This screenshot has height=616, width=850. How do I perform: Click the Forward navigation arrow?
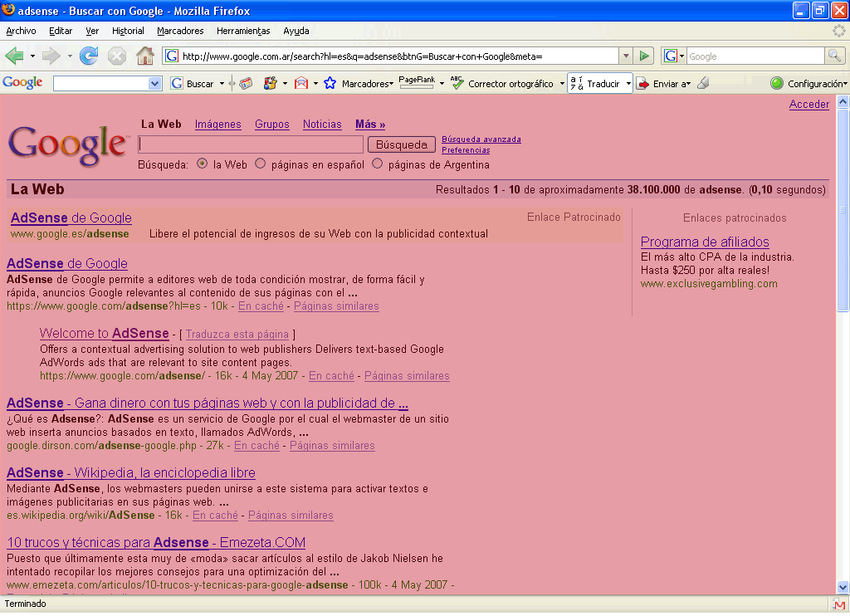51,56
